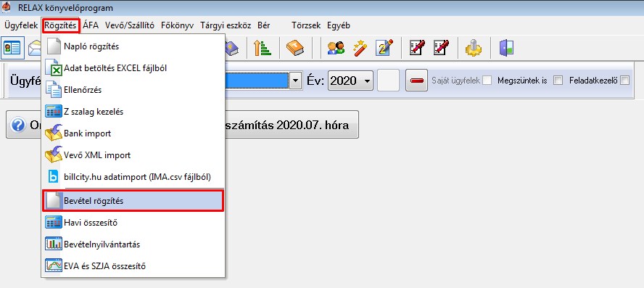
Task: Click the számítás 2020.07. hóra button
Action: coord(292,125)
